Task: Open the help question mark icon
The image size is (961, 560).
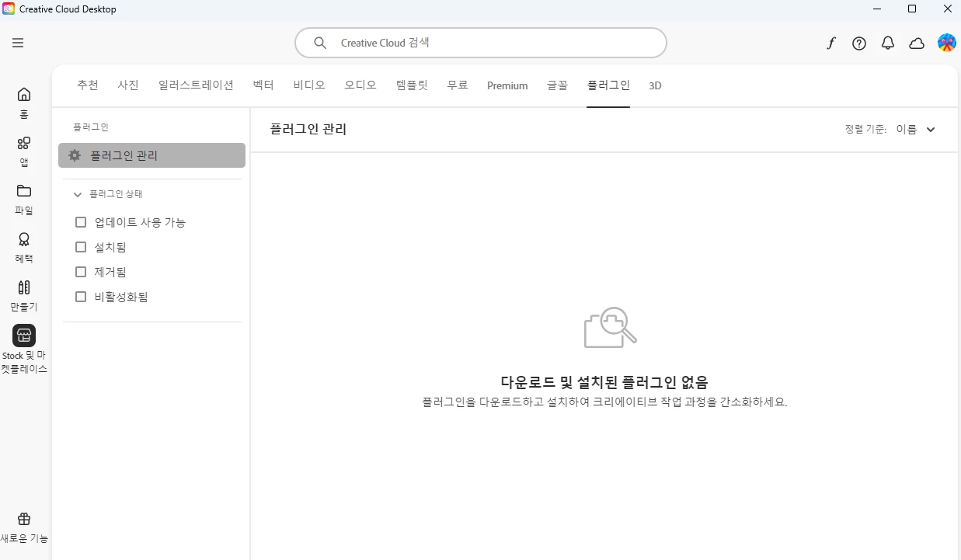Action: 859,43
